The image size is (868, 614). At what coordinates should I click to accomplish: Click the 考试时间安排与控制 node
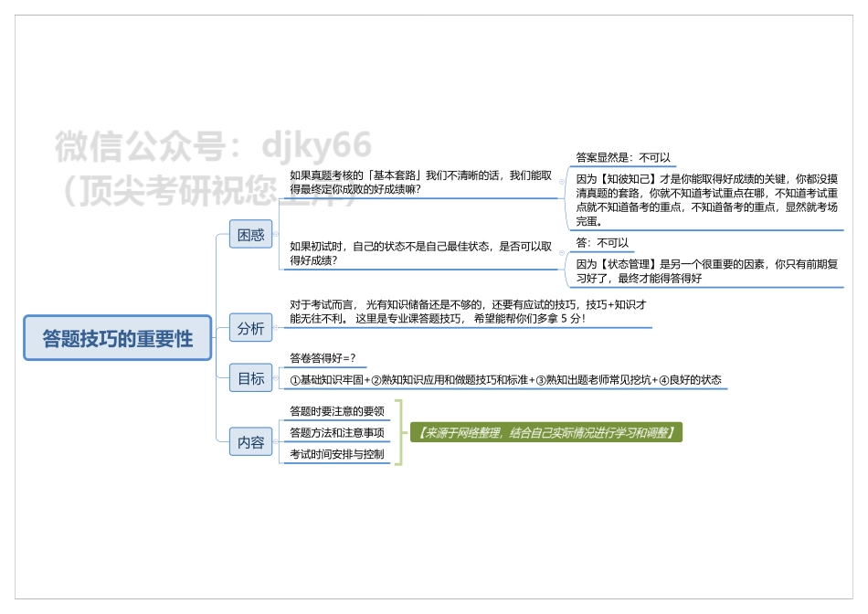click(x=336, y=453)
